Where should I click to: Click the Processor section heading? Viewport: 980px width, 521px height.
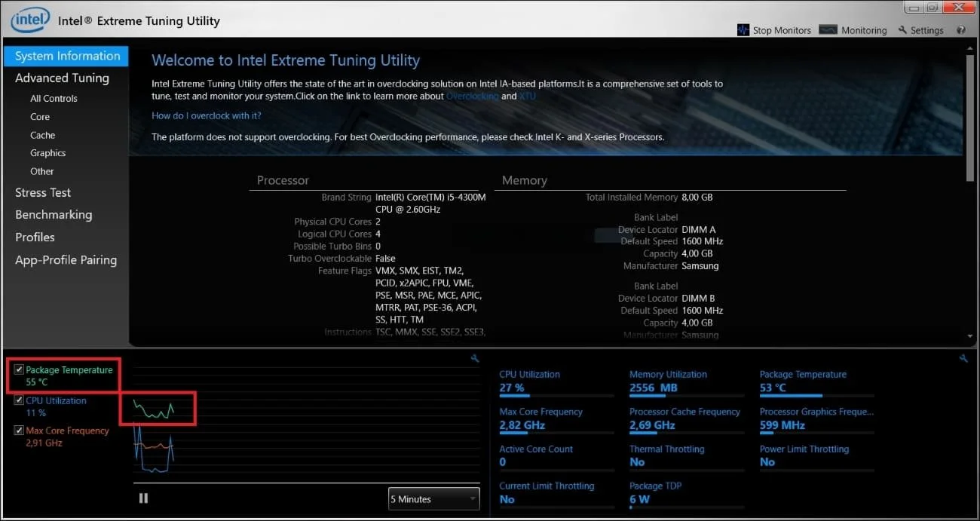[283, 180]
